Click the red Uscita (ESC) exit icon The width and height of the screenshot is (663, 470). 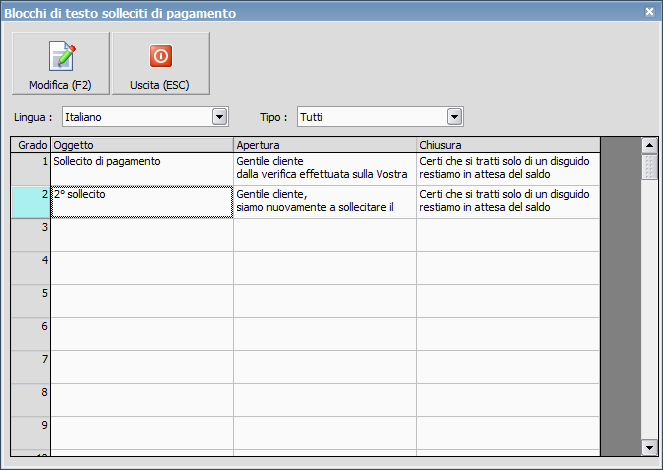pos(160,56)
